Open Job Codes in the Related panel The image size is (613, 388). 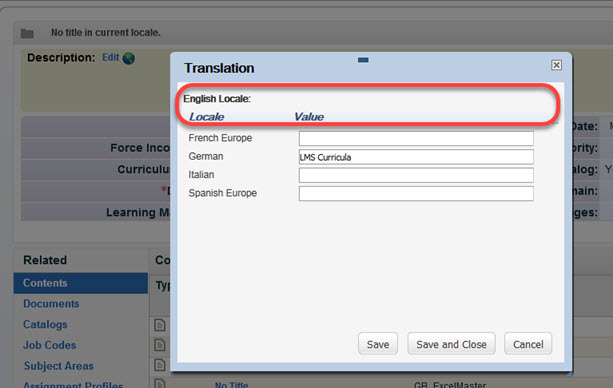(x=50, y=345)
